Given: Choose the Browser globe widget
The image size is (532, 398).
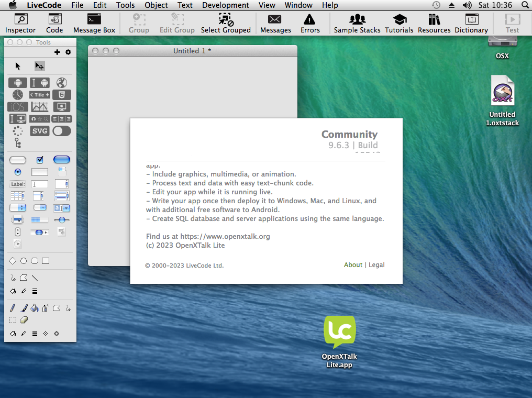Looking at the screenshot, I should pyautogui.click(x=61, y=82).
